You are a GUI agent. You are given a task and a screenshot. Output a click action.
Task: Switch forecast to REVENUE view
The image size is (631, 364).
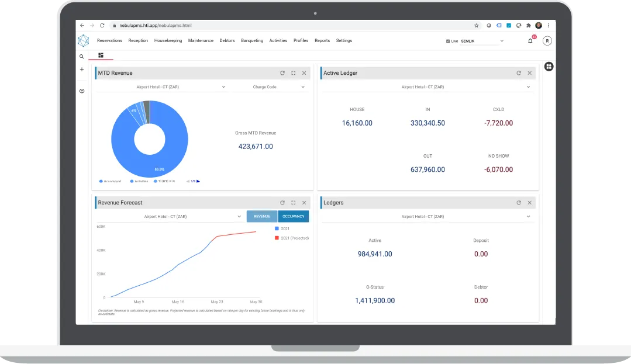pos(262,216)
